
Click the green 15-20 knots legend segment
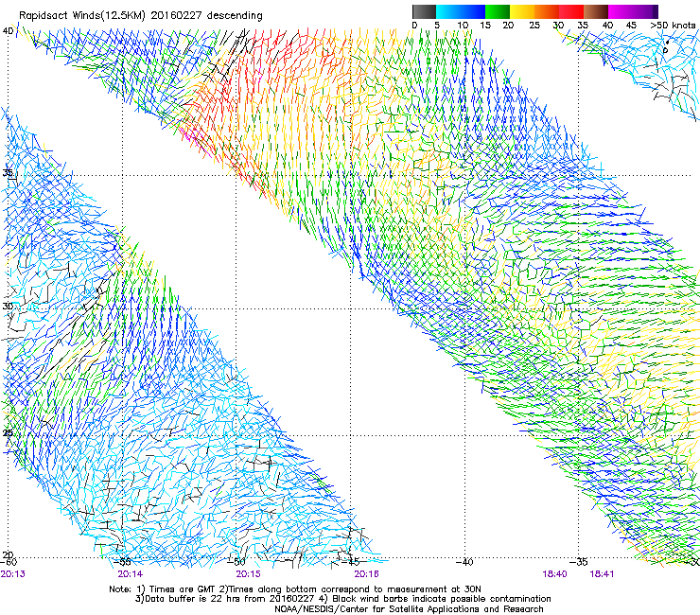(498, 11)
